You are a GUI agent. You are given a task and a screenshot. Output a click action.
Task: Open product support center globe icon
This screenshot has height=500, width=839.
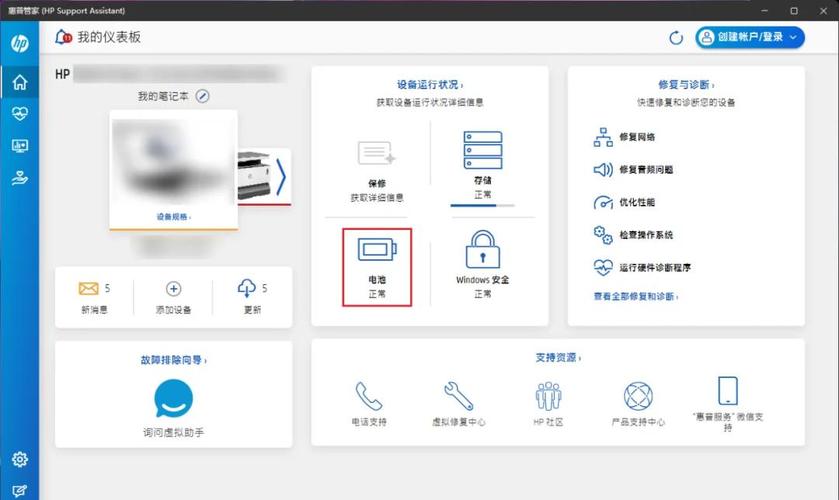pos(638,396)
